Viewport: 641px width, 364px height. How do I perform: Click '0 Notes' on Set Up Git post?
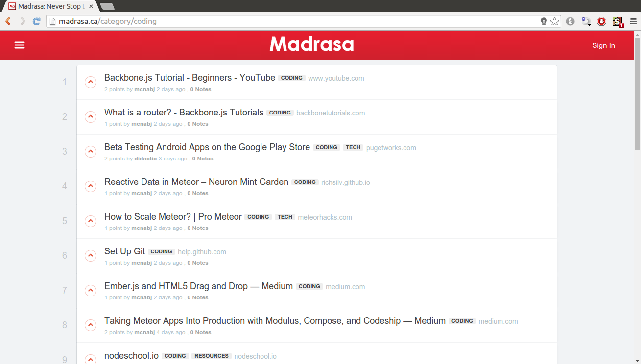[x=198, y=263]
